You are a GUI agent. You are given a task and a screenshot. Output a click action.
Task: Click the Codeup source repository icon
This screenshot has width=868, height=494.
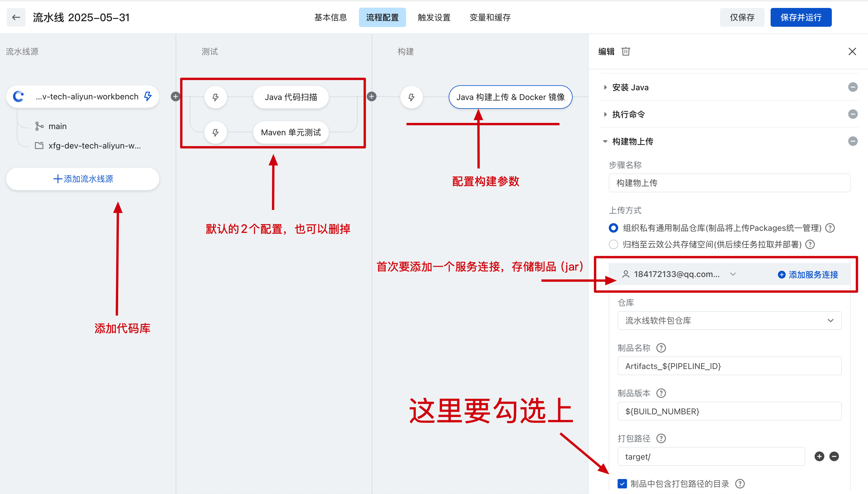18,96
